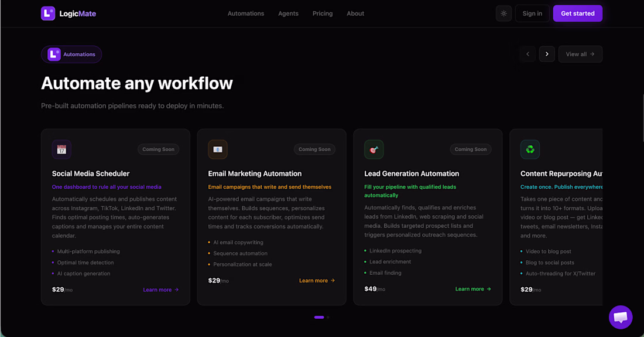The width and height of the screenshot is (644, 337).
Task: Click Learn more on Email Marketing Automation
Action: click(317, 281)
